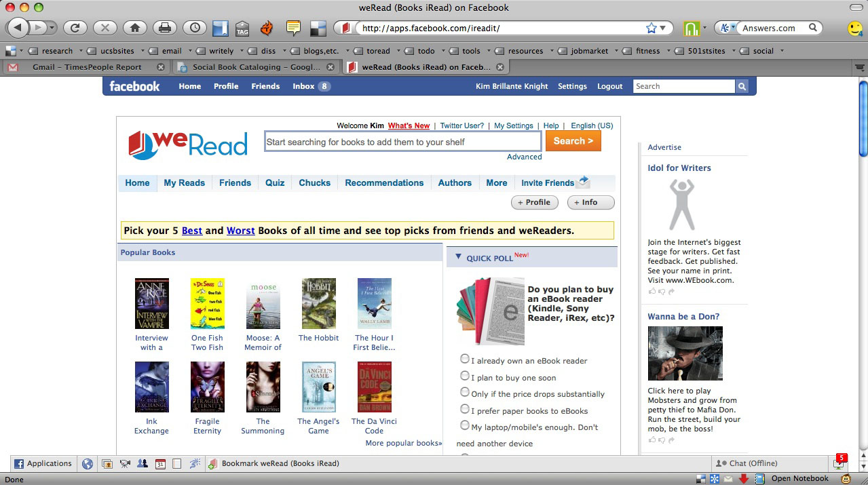Open the History clock icon
Image resolution: width=868 pixels, height=485 pixels.
click(x=195, y=28)
